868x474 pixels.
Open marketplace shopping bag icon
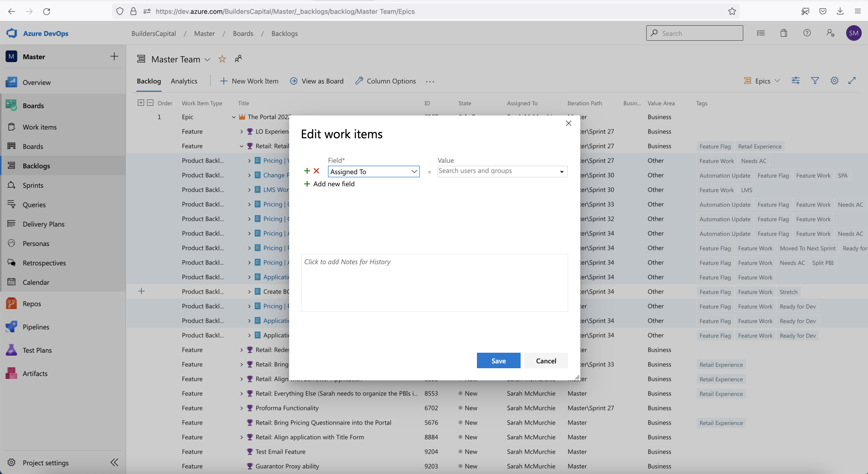[784, 33]
